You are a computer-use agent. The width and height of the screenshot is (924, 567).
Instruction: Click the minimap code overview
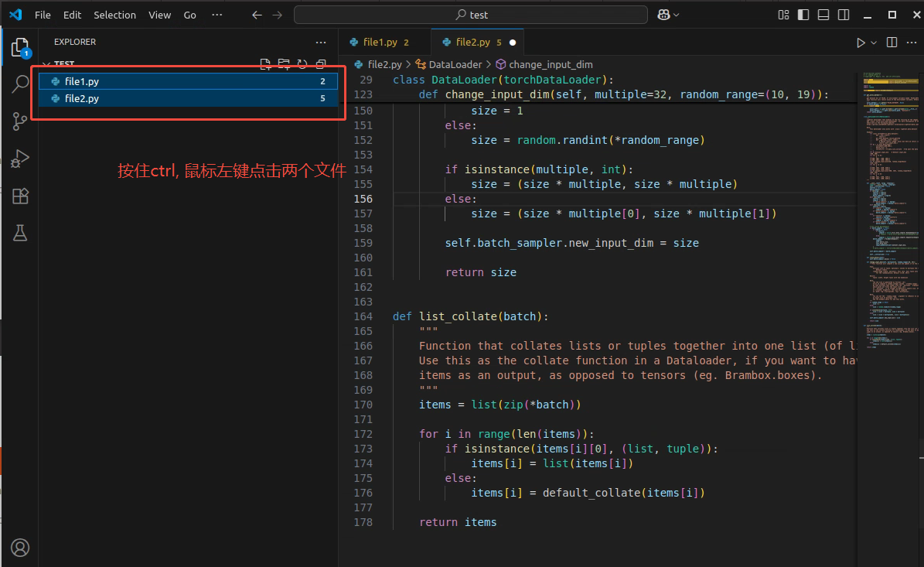click(x=890, y=212)
